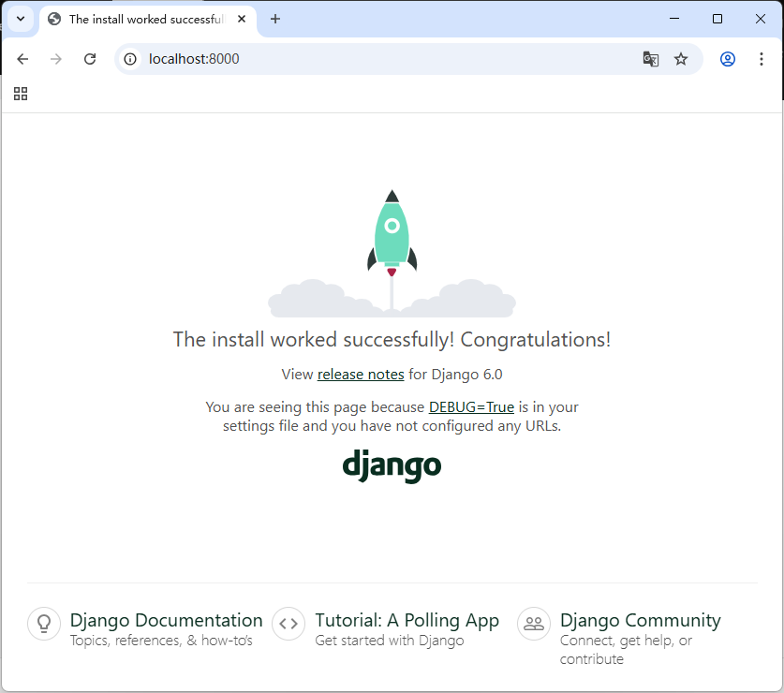Click 'Connect, get help, or contribute' text
The width and height of the screenshot is (784, 693).
coord(626,650)
